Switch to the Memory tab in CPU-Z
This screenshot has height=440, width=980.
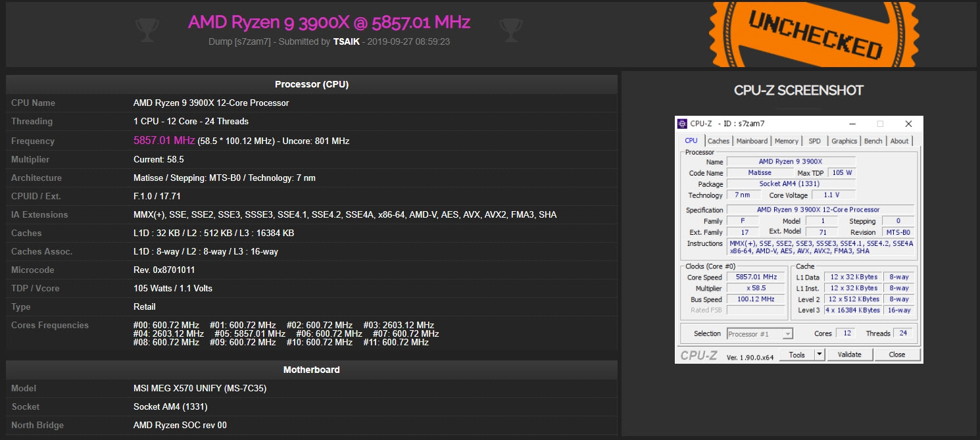click(787, 141)
